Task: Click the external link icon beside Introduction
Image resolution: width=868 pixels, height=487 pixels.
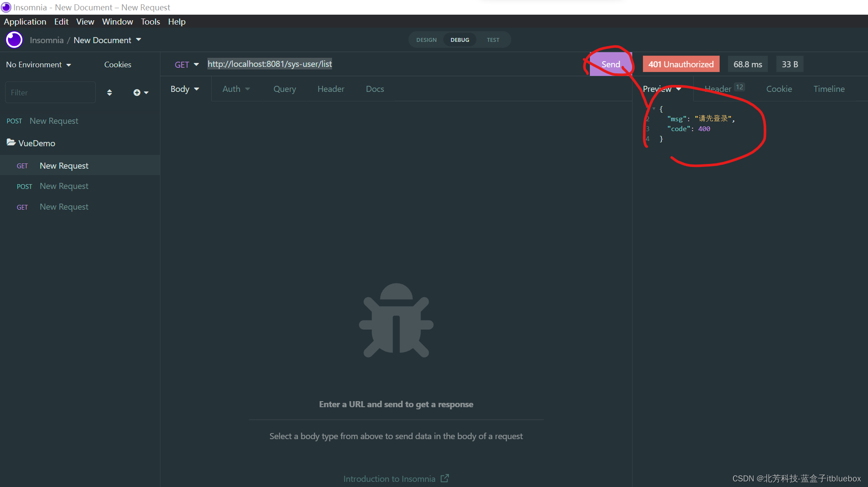Action: point(445,478)
